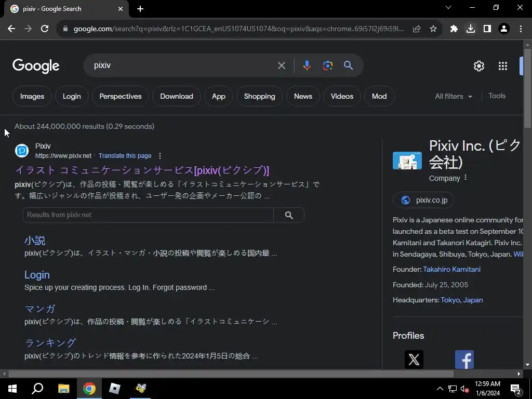Select the Mod filter chip
The image size is (532, 399).
[x=379, y=96]
